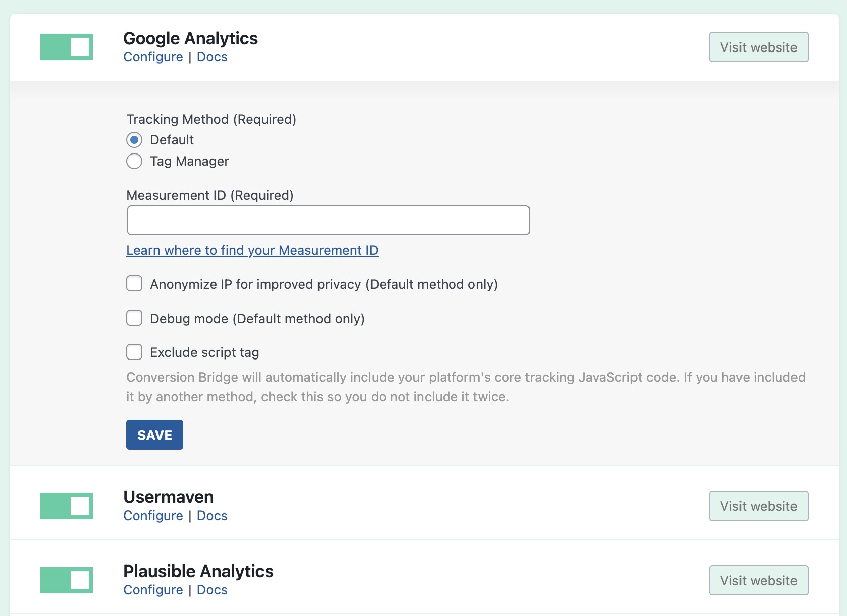Collapse Google Analytics settings via Configure

tap(153, 57)
